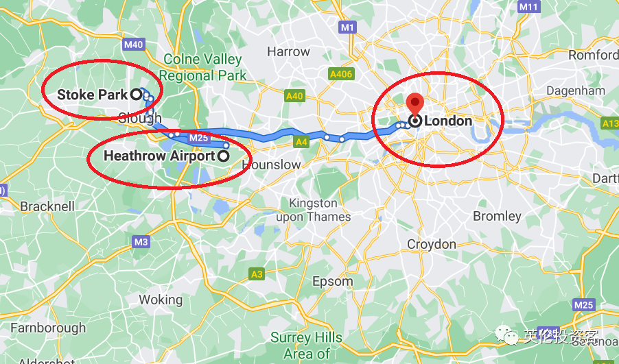This screenshot has height=364, width=619.
Task: Click the A406 road badge
Action: [x=341, y=74]
